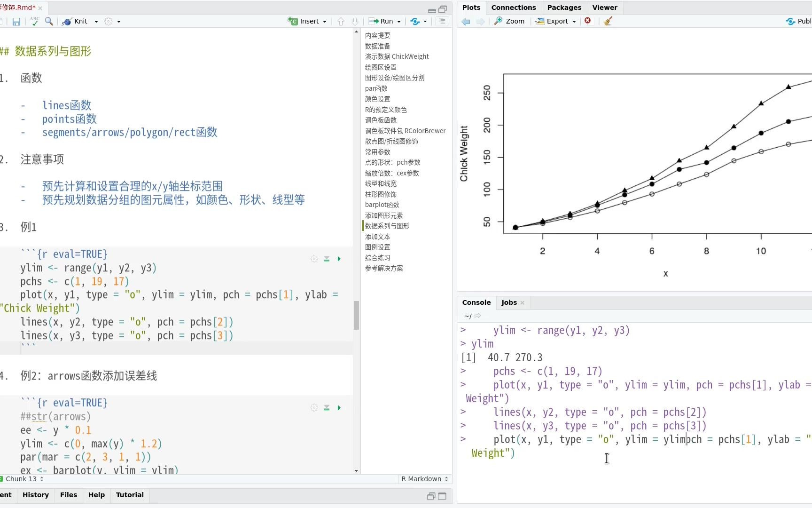
Task: Remove the current plot
Action: coord(588,21)
